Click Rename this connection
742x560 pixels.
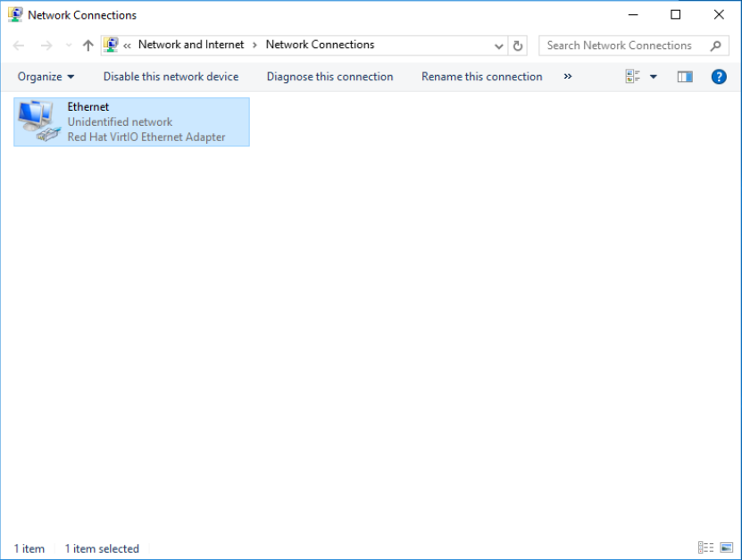point(481,77)
